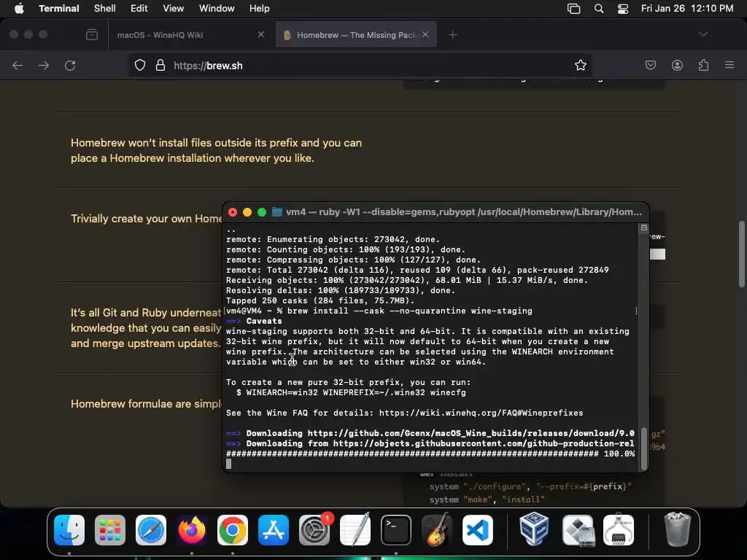747x560 pixels.
Task: Click the date and time in menu bar
Action: coord(687,9)
